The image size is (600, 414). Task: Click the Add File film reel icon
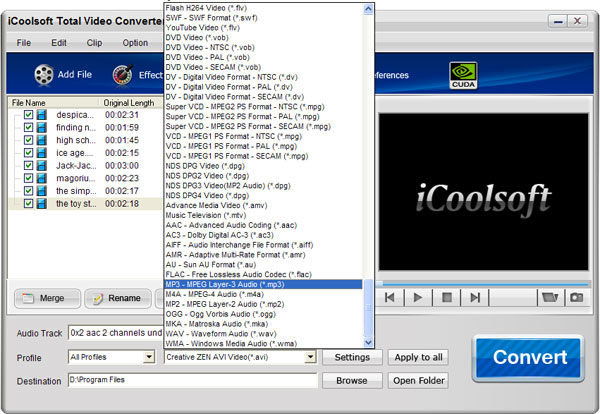coord(42,74)
